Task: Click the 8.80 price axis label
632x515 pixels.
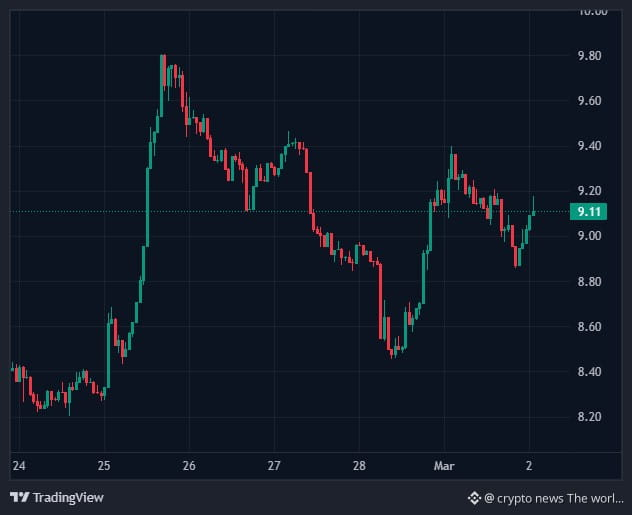Action: point(589,281)
